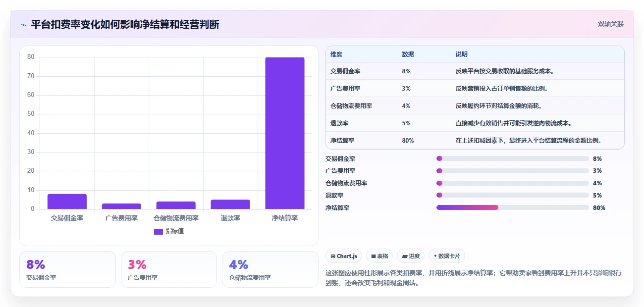Click the 退款率 5% progress bar

[513, 196]
